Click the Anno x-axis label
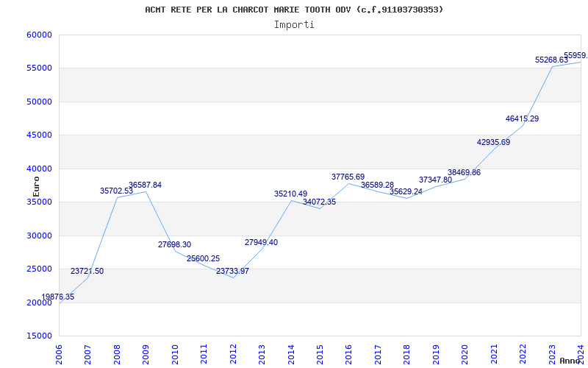 (570, 361)
